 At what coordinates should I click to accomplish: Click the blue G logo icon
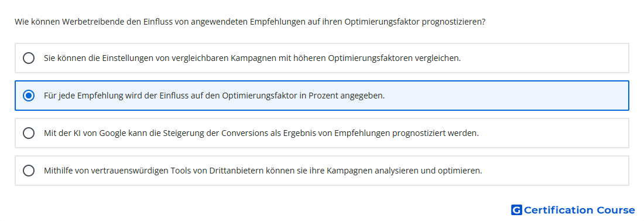(516, 210)
